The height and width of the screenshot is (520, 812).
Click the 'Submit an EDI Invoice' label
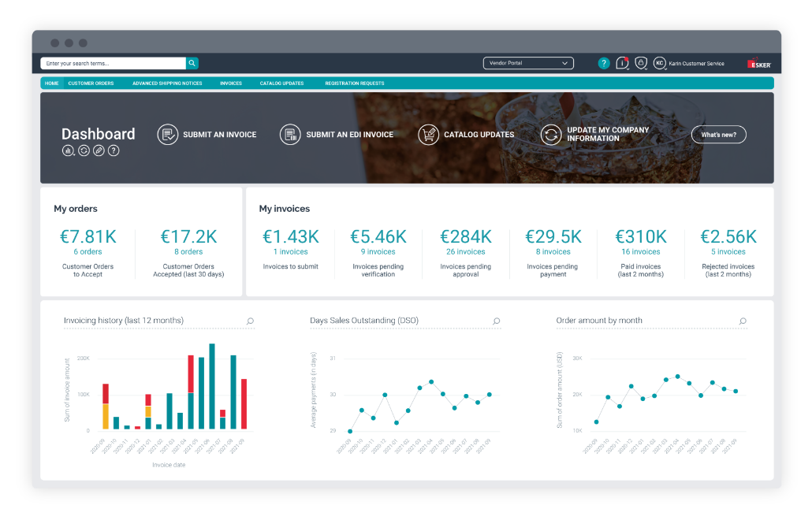tap(349, 135)
